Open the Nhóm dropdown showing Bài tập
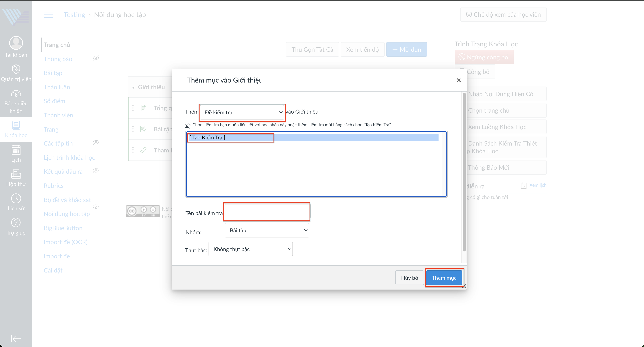The height and width of the screenshot is (347, 644). [267, 230]
